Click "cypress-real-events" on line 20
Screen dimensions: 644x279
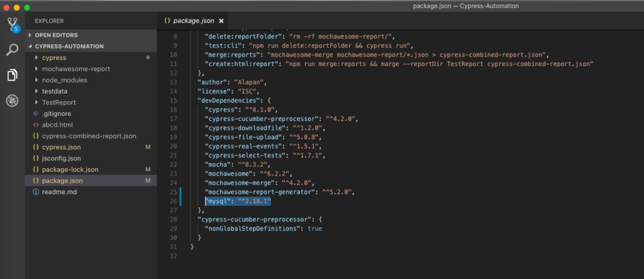[243, 146]
